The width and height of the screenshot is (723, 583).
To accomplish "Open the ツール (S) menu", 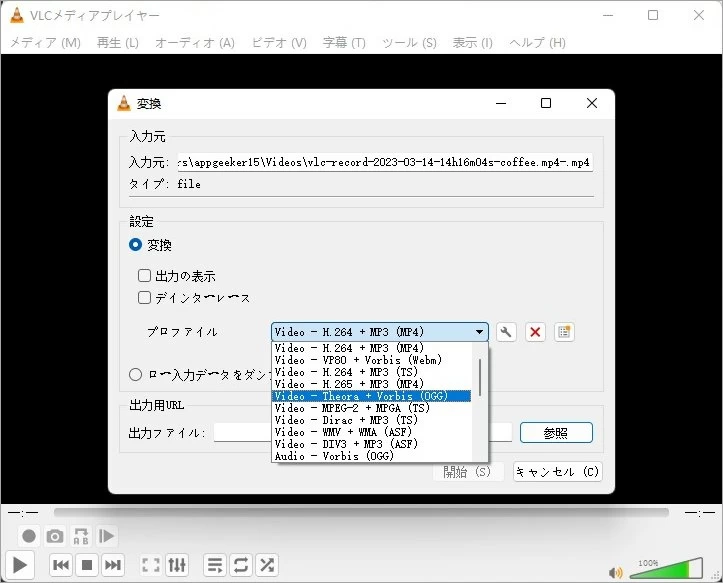I will coord(409,43).
